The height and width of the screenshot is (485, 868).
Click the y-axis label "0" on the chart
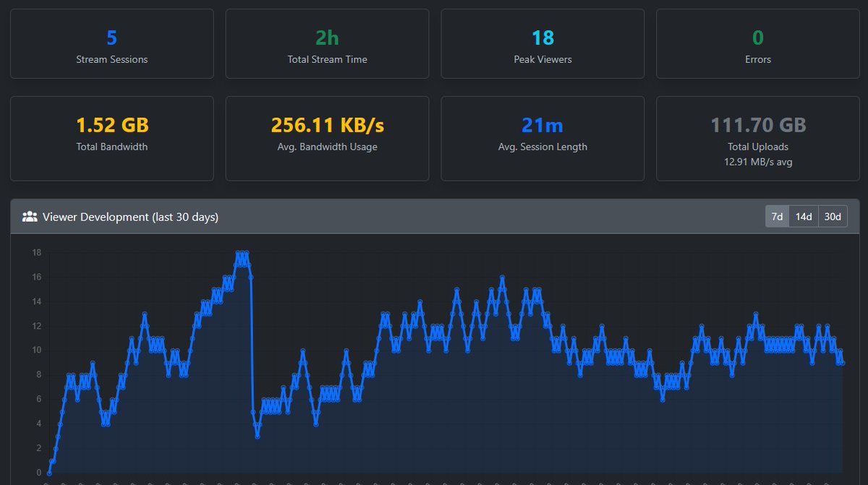tap(38, 473)
